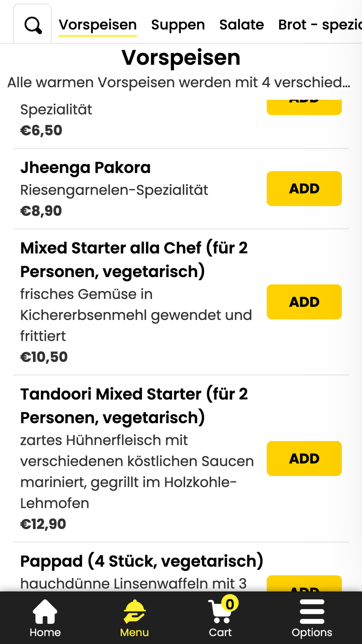The image size is (362, 644).
Task: Add Mixed Starter alla Chef to cart
Action: [x=304, y=302]
